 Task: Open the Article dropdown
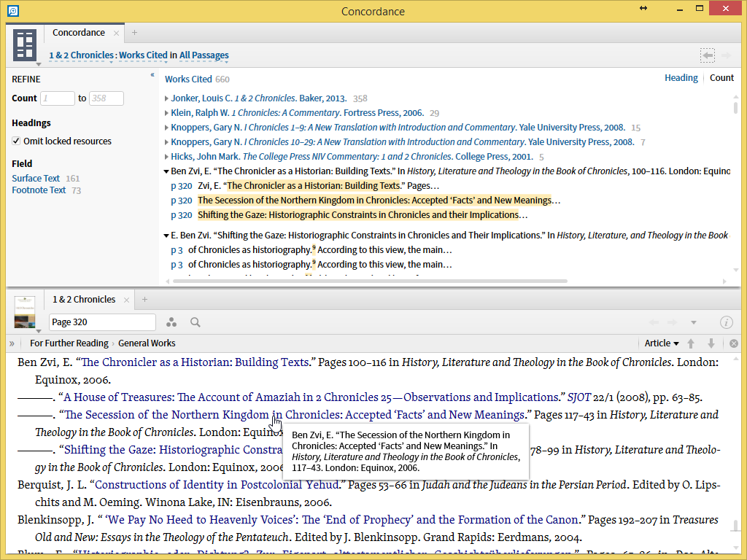661,343
